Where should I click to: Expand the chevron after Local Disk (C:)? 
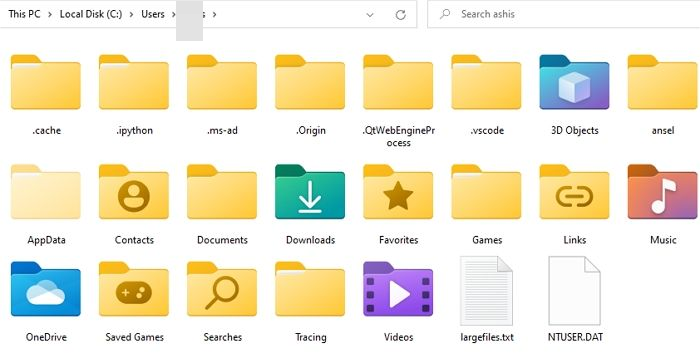131,14
